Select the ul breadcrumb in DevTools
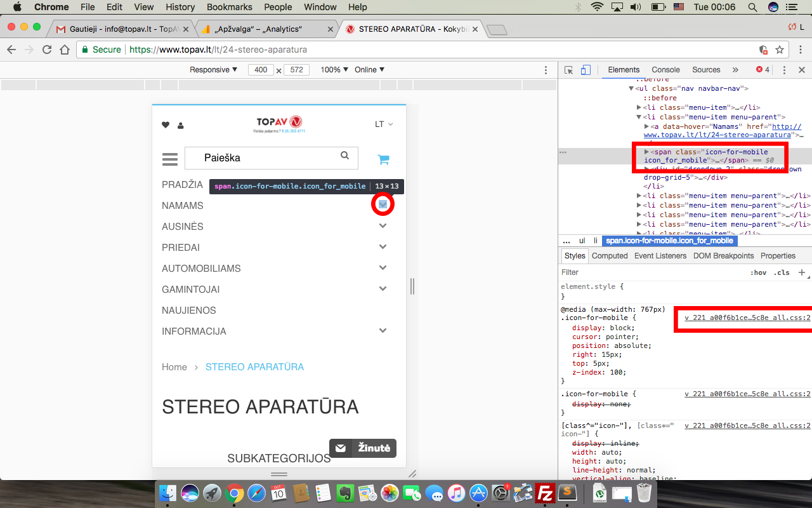 582,241
